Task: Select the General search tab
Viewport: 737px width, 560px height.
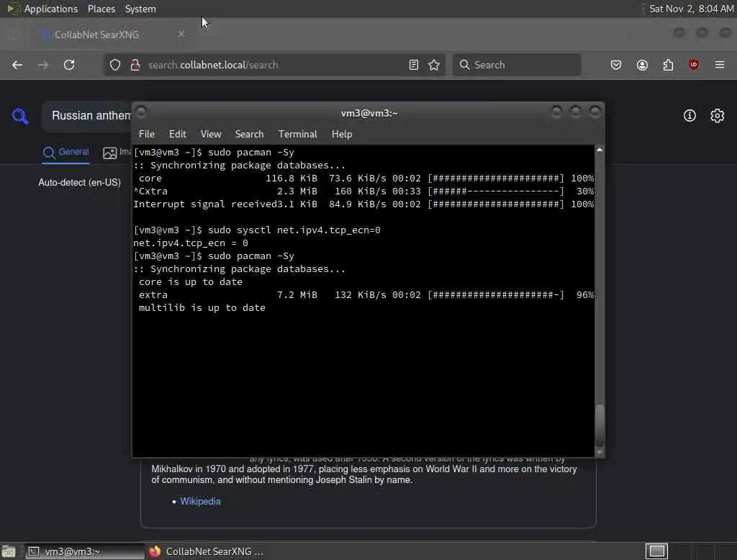Action: pyautogui.click(x=65, y=153)
